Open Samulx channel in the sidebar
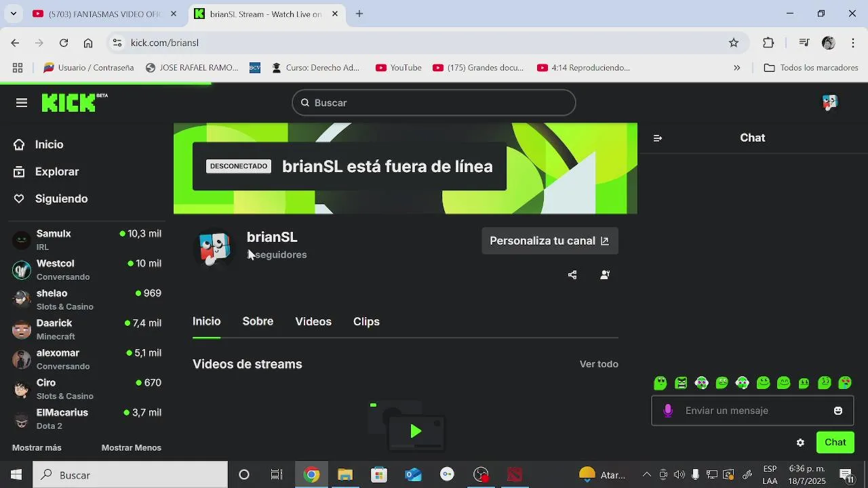This screenshot has height=488, width=868. tap(87, 240)
